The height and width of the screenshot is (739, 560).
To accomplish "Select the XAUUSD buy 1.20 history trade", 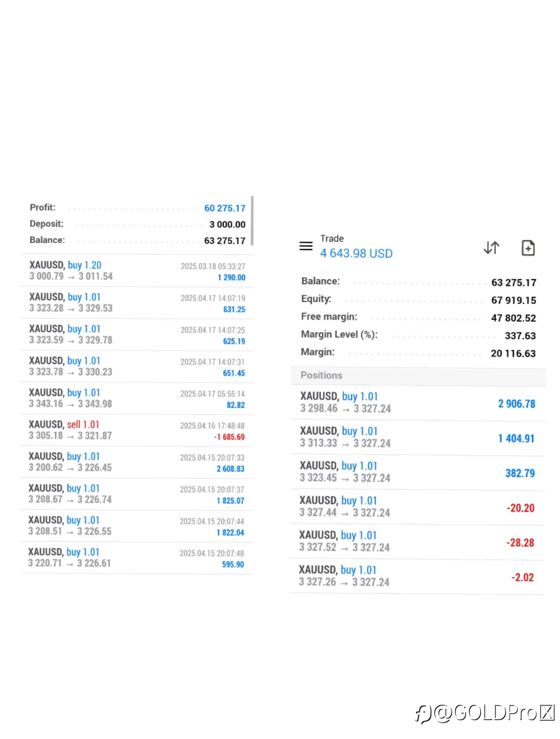I will coord(137,271).
